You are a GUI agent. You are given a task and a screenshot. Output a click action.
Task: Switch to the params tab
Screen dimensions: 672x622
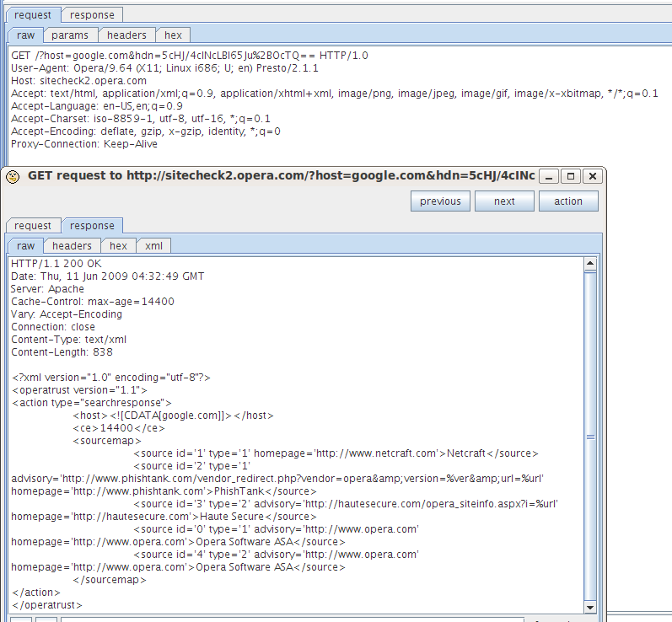[x=70, y=35]
